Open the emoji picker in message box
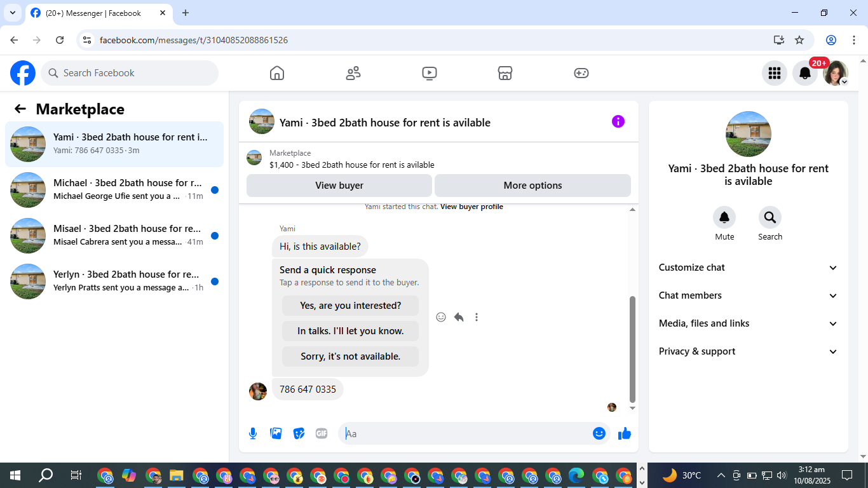 [599, 433]
